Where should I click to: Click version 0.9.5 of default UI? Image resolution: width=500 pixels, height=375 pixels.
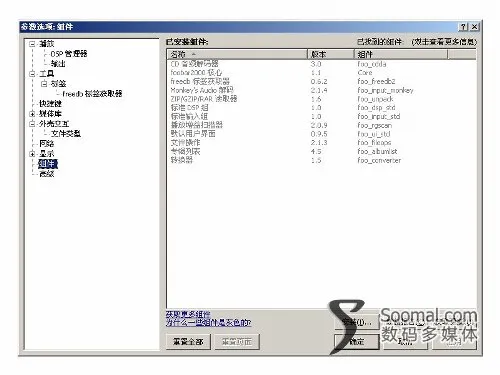coord(319,134)
